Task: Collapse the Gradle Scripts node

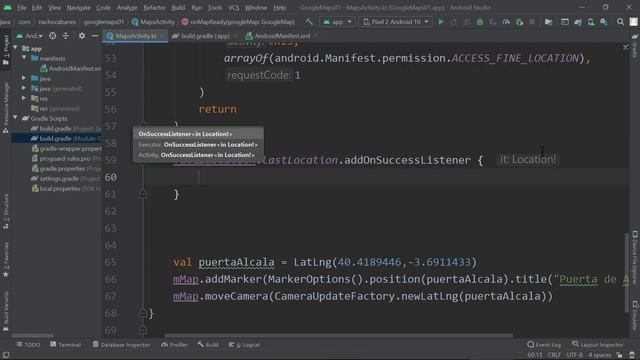Action: [x=16, y=118]
